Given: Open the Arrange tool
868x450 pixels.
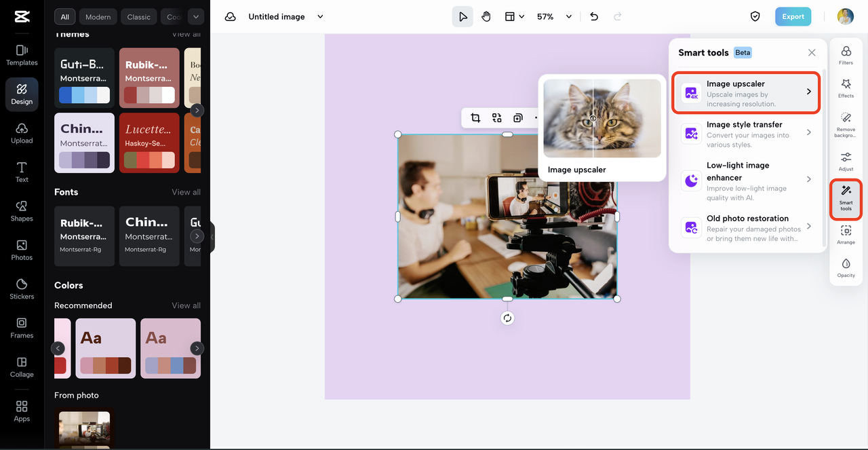Looking at the screenshot, I should tap(846, 235).
